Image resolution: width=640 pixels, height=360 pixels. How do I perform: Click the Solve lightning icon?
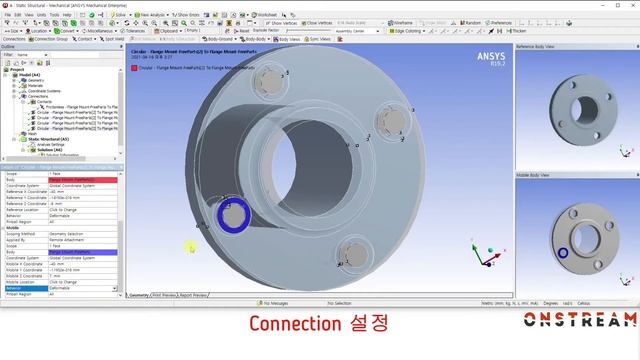[x=113, y=15]
